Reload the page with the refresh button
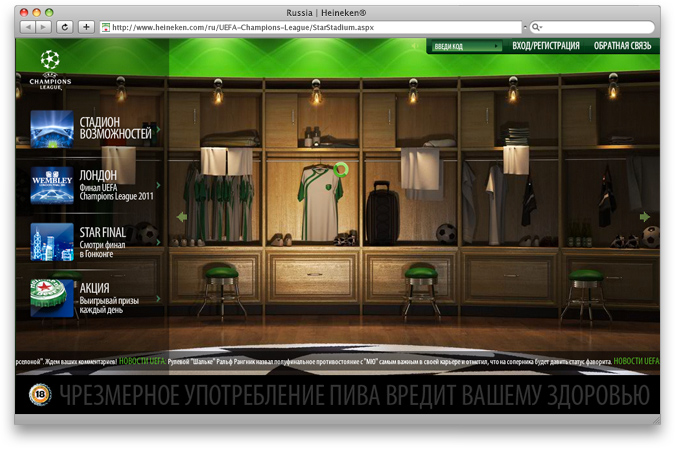 pyautogui.click(x=65, y=27)
